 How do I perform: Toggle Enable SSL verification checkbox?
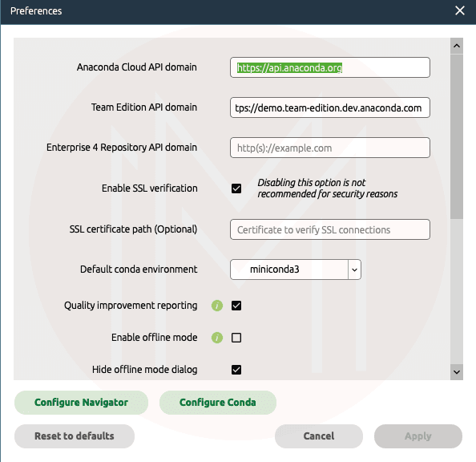(x=236, y=188)
